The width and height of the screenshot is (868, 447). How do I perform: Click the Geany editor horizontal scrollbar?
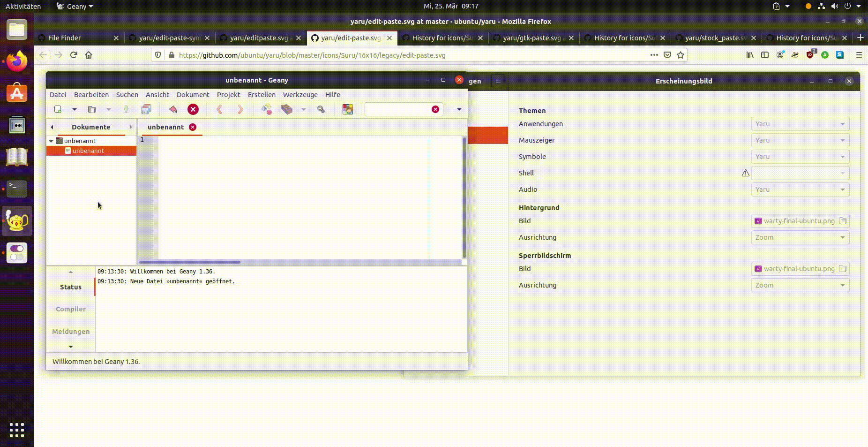pyautogui.click(x=190, y=262)
